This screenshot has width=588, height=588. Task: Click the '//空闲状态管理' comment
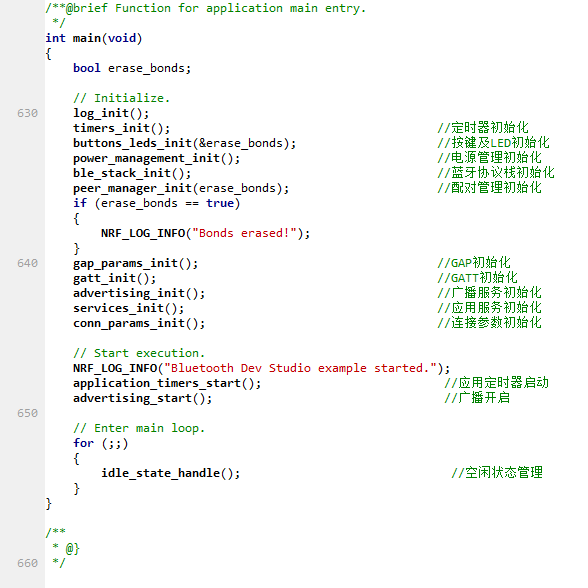497,472
